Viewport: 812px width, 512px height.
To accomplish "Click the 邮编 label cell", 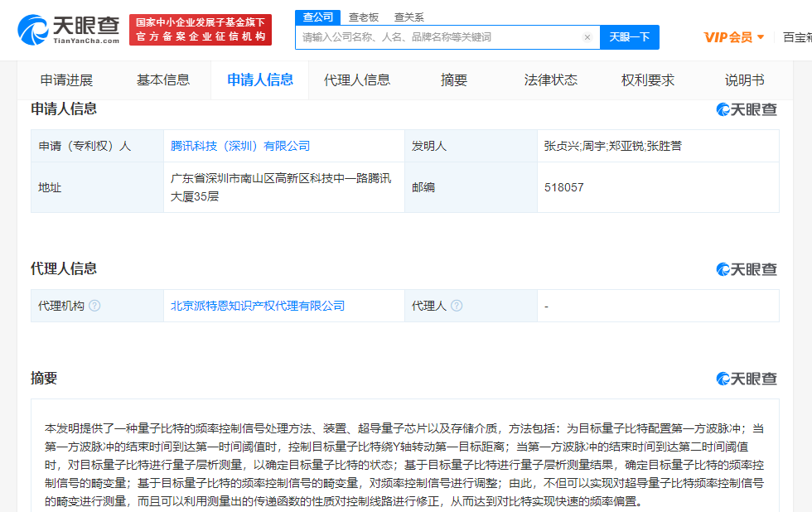I will tap(471, 187).
